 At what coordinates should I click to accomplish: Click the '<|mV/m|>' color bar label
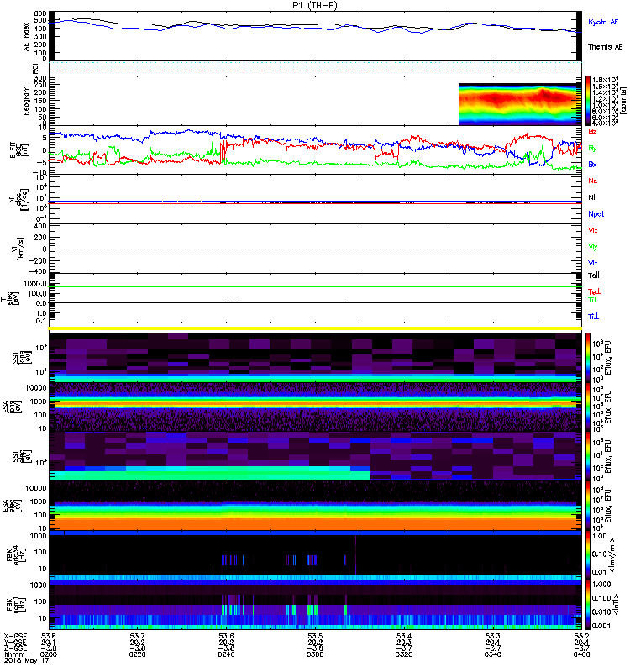pyautogui.click(x=613, y=555)
